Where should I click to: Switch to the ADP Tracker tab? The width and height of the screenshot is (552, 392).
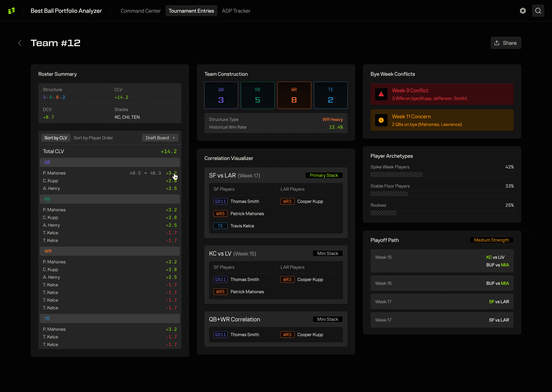pos(236,11)
